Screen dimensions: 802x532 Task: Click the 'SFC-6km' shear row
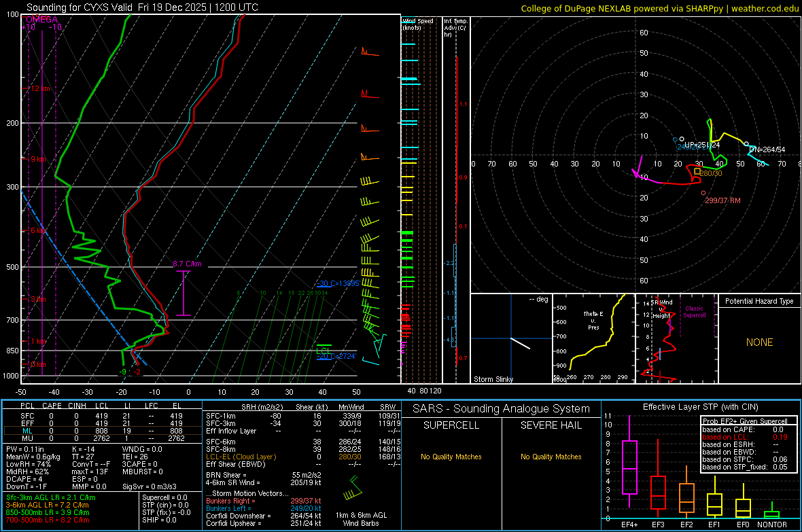303,442
